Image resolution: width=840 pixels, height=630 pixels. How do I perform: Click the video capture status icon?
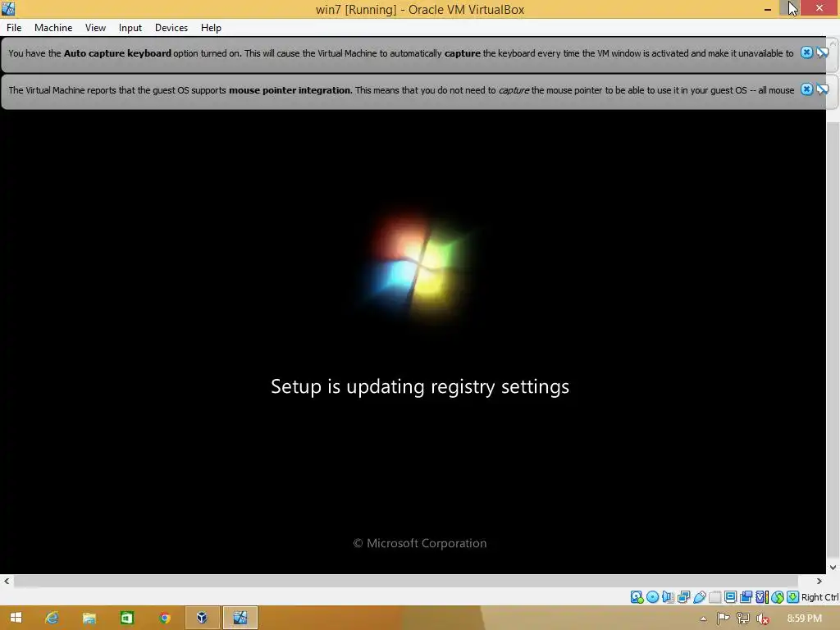point(746,597)
